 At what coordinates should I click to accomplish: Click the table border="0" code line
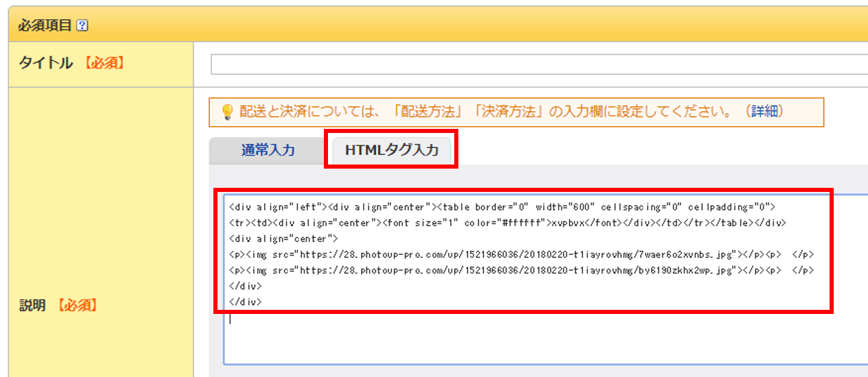(x=502, y=206)
